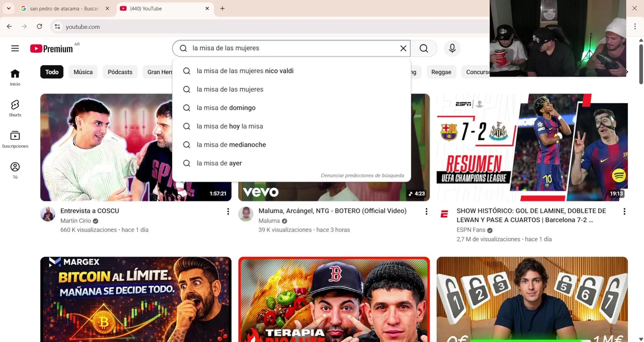Open the Tú profile section
644x342 pixels.
pyautogui.click(x=15, y=171)
